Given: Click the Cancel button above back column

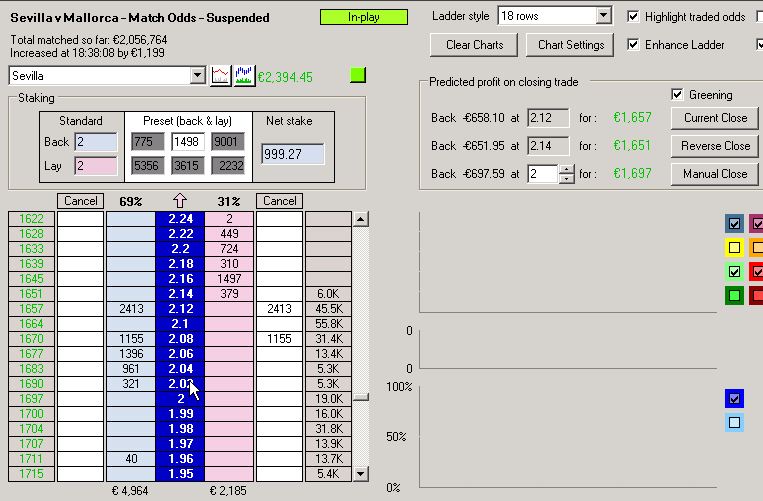Looking at the screenshot, I should pos(81,201).
